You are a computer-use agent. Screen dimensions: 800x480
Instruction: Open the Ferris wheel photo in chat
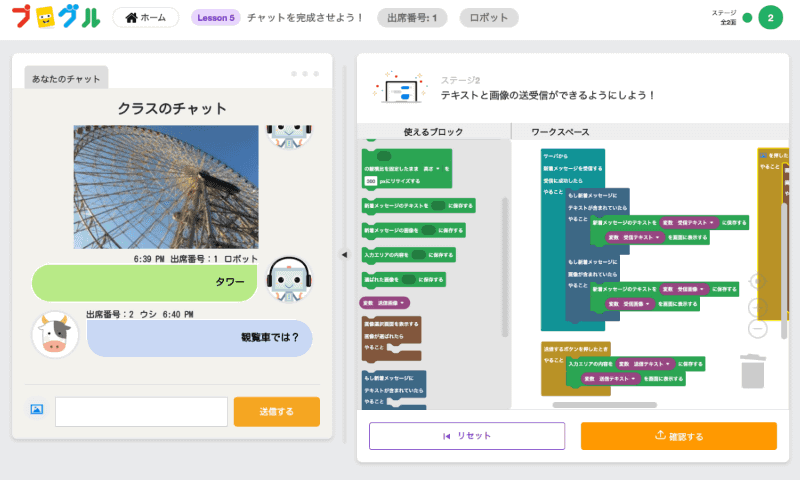(166, 187)
